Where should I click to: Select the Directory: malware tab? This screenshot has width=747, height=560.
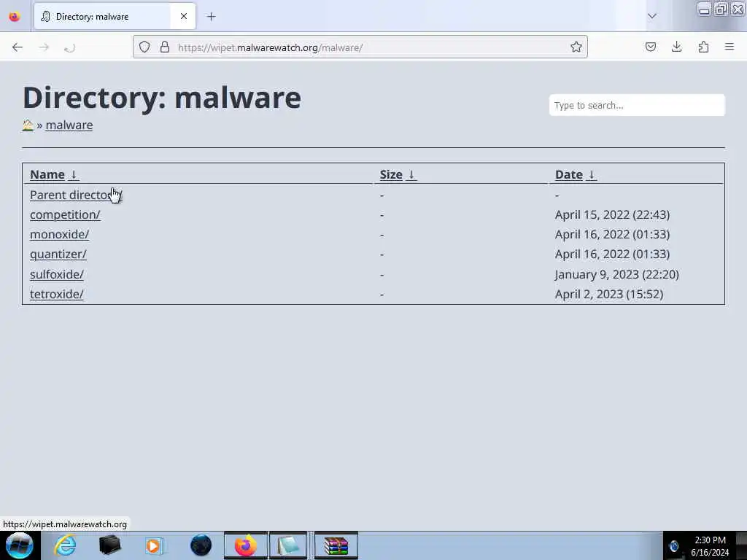click(115, 17)
